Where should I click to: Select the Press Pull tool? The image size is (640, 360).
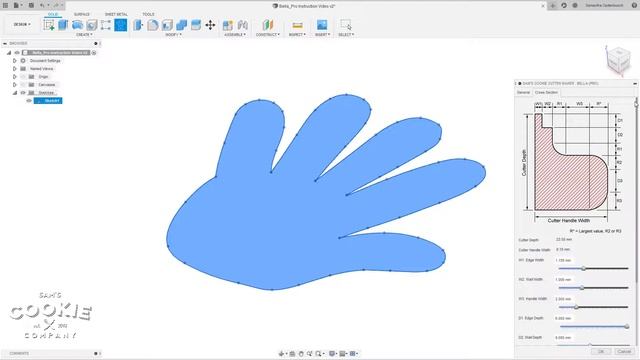[x=138, y=25]
